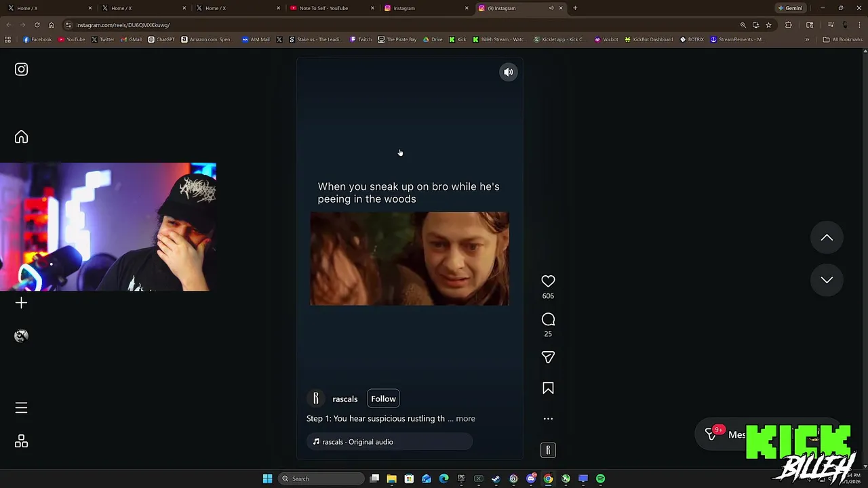
Task: Open the Voxbot bookmark
Action: tap(606, 39)
